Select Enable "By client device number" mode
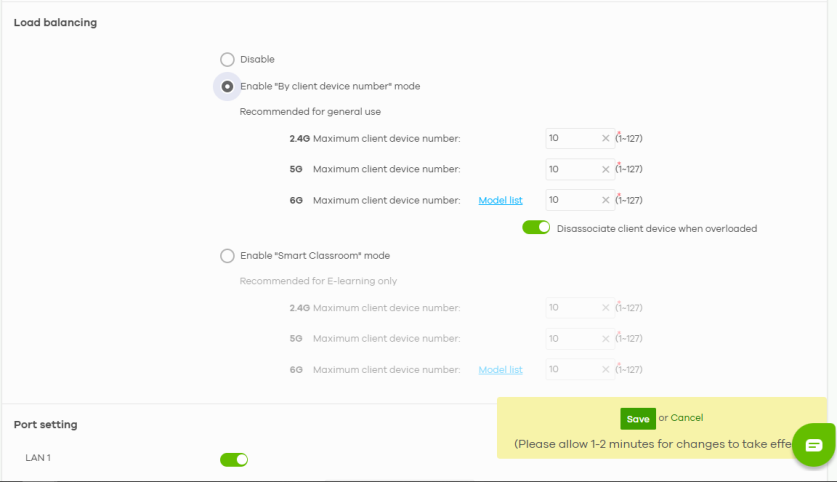The image size is (837, 482). [x=227, y=87]
